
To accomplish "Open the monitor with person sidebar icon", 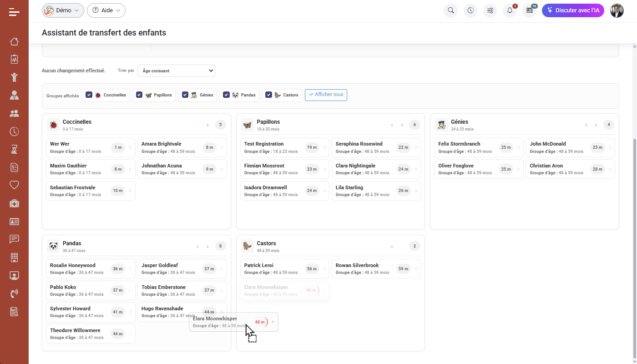I will click(14, 275).
